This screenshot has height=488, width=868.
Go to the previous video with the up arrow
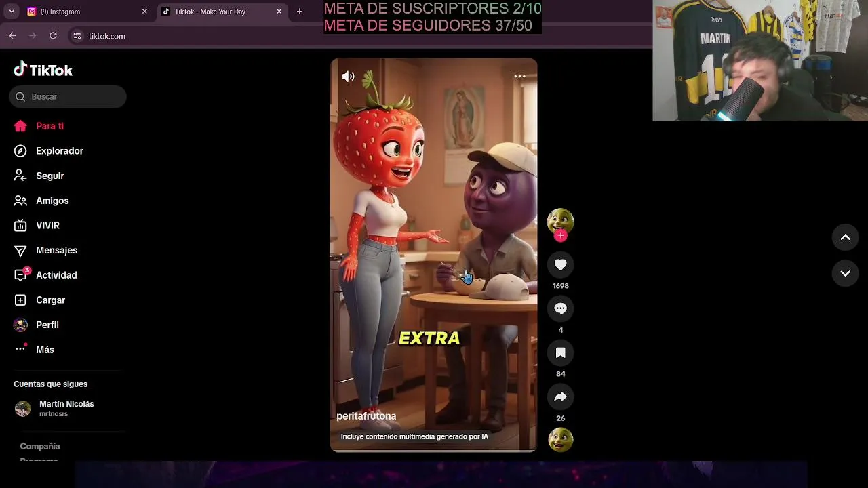pos(845,237)
